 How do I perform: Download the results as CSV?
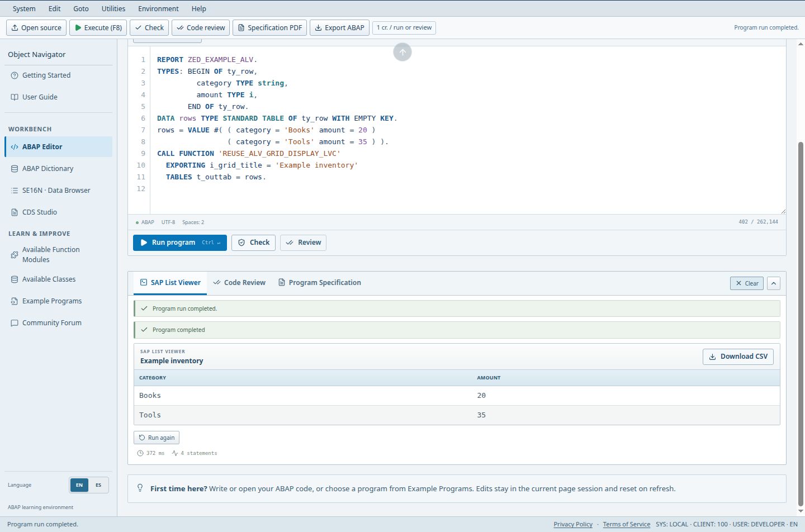(x=738, y=357)
